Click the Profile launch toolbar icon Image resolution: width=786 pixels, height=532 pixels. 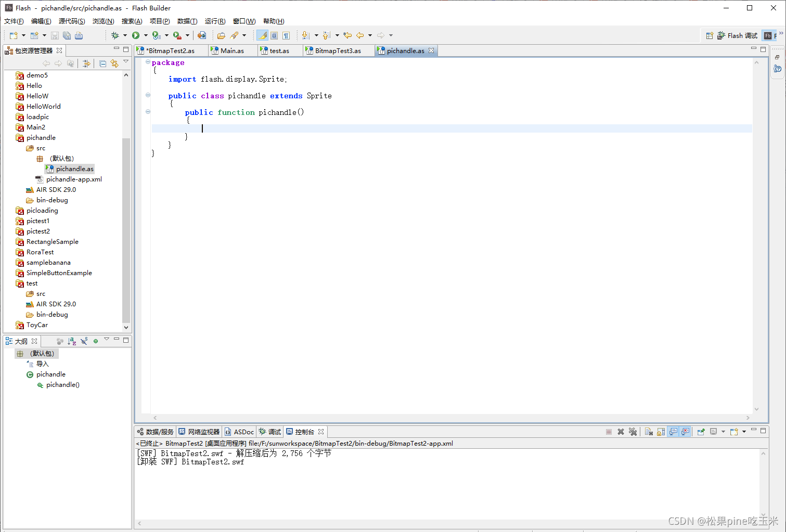click(157, 35)
